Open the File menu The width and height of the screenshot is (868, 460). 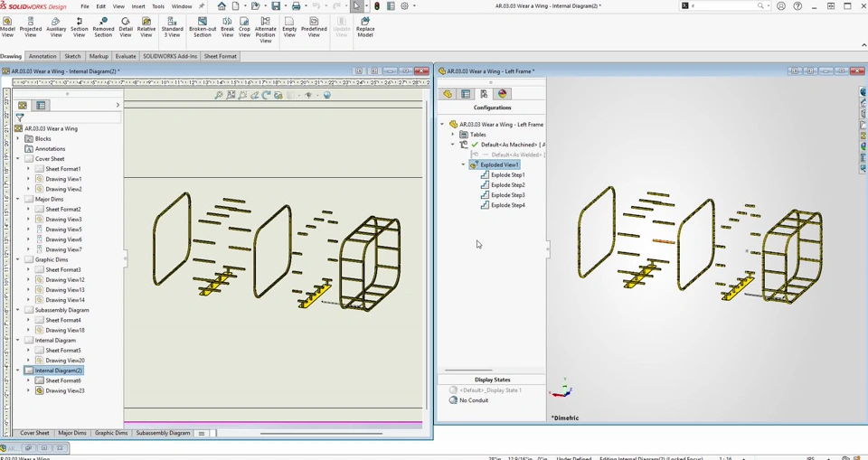pos(85,6)
